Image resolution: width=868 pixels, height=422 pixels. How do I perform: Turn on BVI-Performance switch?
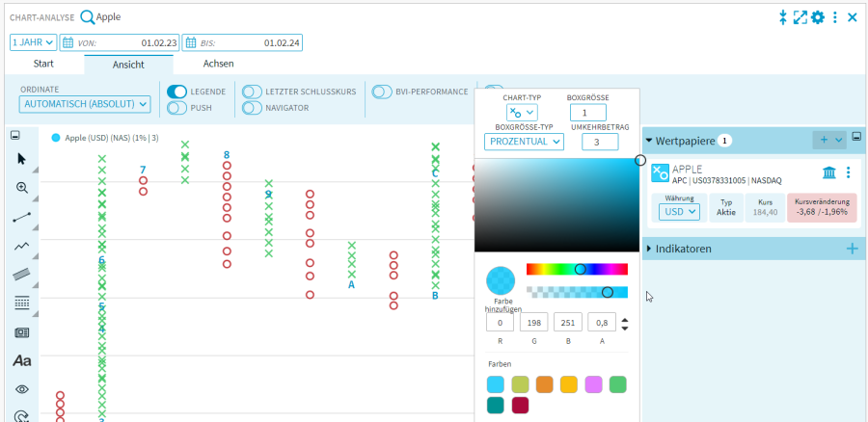coord(382,92)
